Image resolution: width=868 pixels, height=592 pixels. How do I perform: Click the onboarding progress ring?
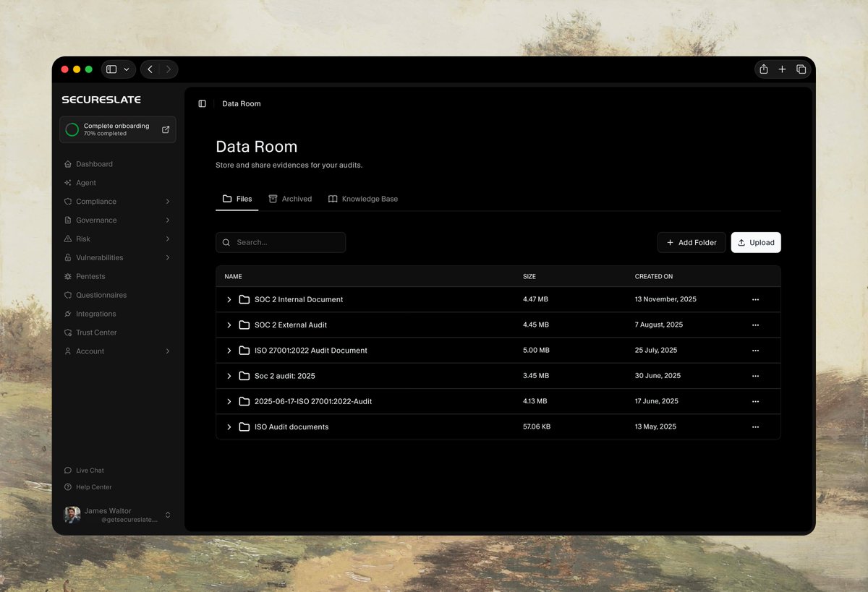point(72,130)
